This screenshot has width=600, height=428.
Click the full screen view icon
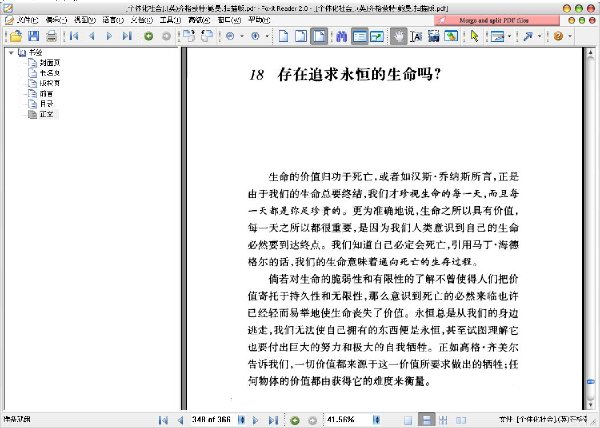point(377,36)
